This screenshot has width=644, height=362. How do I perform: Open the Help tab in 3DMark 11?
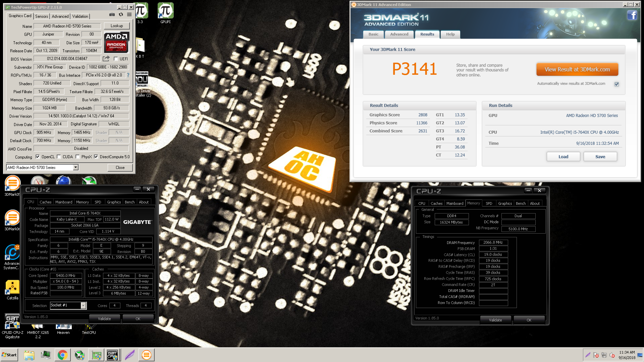450,35
